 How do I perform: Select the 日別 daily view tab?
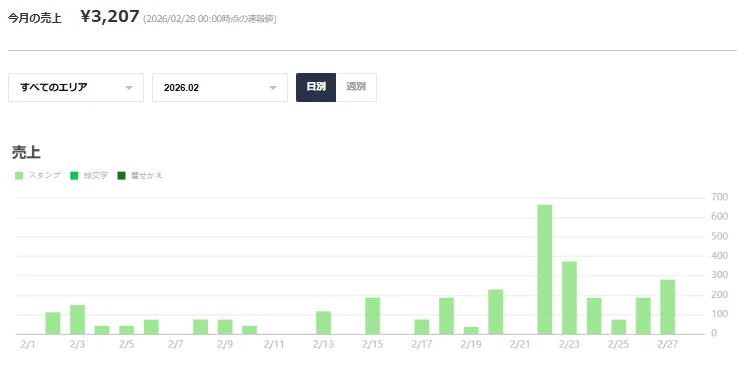(316, 87)
